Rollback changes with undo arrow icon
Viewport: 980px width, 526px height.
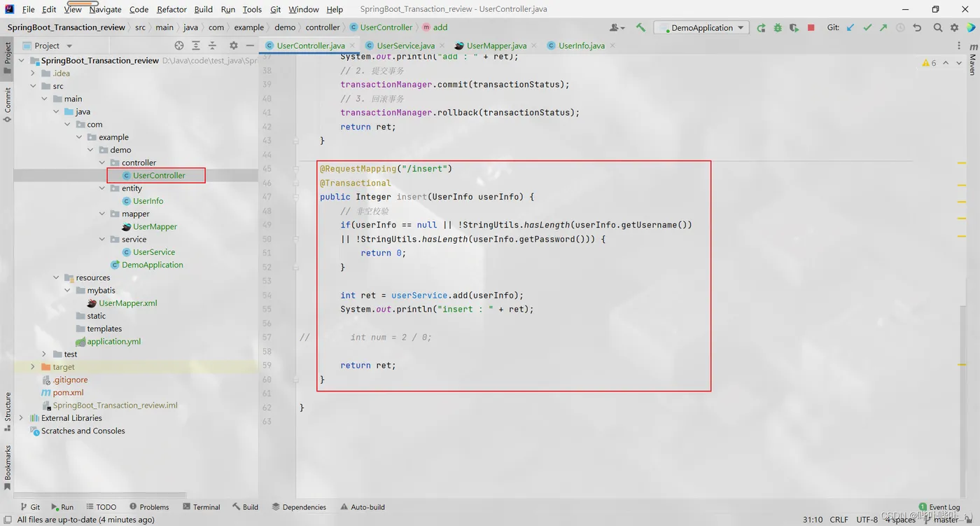click(x=917, y=27)
